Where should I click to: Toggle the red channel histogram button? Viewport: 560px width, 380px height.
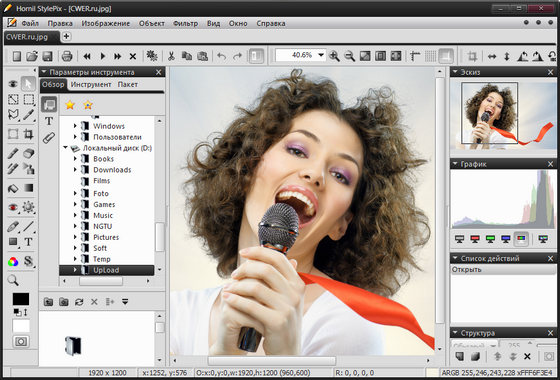(475, 239)
